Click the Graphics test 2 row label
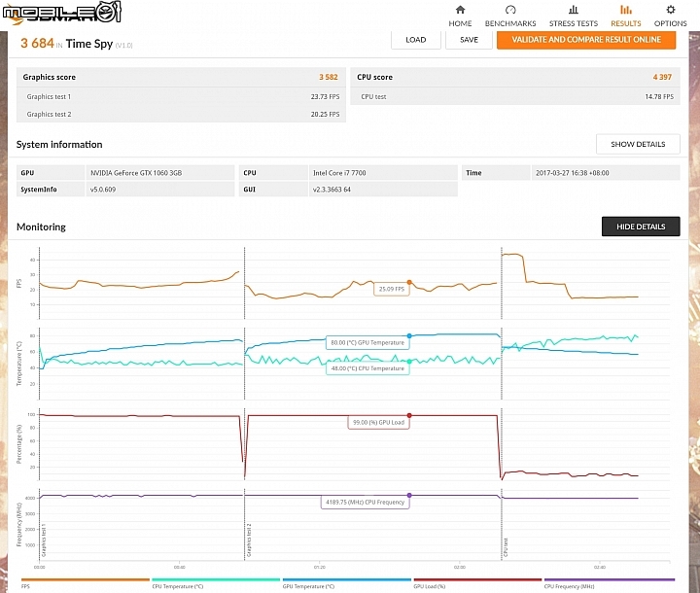This screenshot has height=593, width=700. [49, 115]
